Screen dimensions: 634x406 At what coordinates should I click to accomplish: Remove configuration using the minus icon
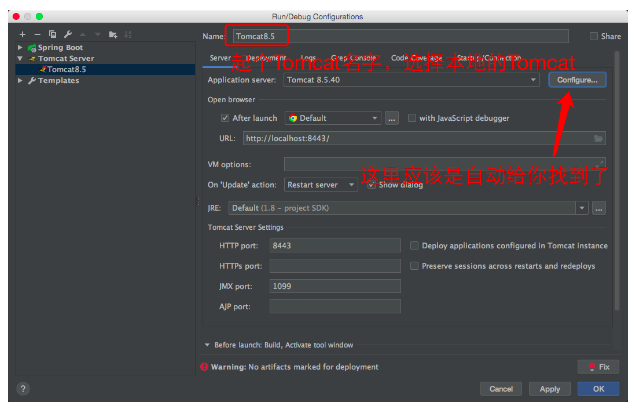pyautogui.click(x=37, y=35)
